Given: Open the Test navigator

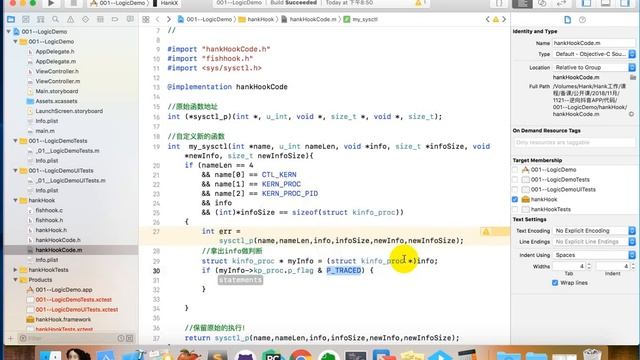Looking at the screenshot, I should [85, 19].
